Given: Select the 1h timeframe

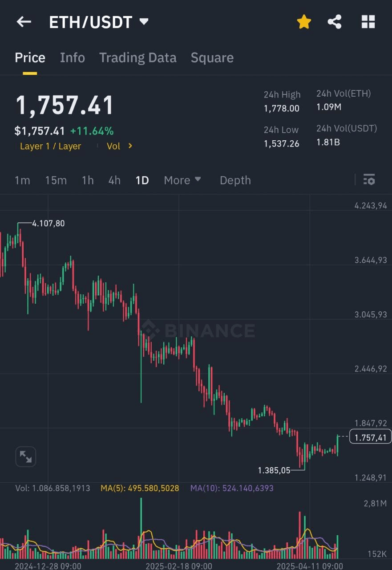Looking at the screenshot, I should pos(88,180).
